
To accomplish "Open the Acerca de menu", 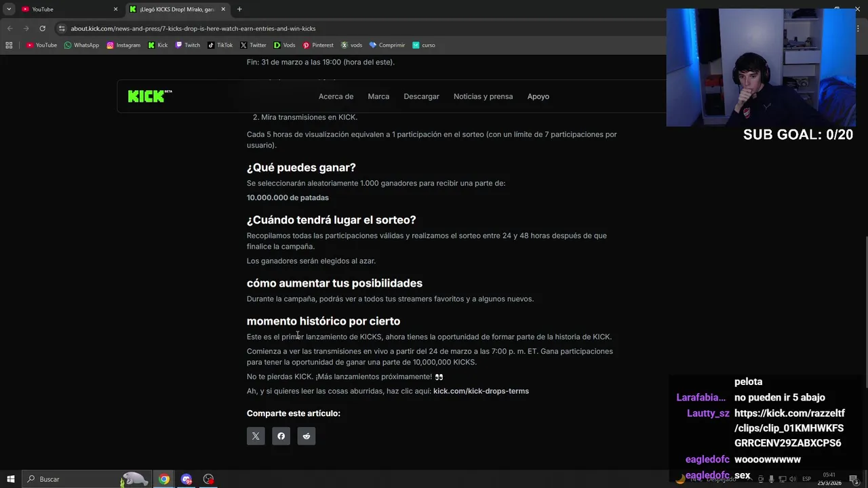I will 336,96.
